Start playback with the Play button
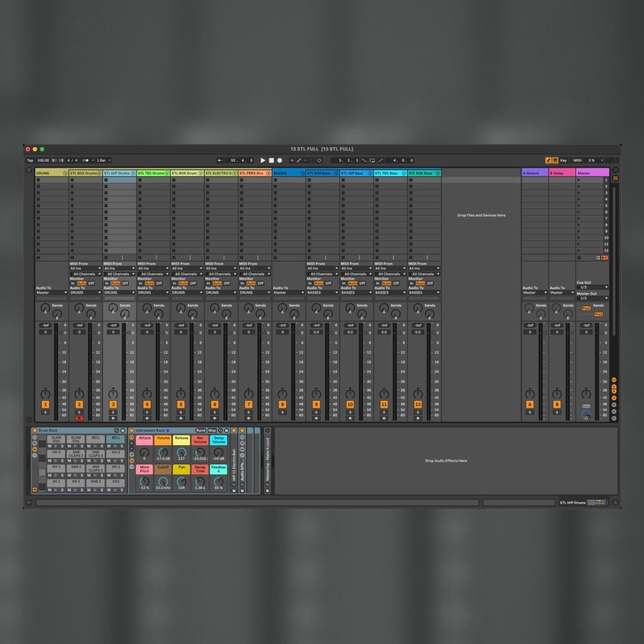Screen dimensions: 644x644 tap(263, 160)
